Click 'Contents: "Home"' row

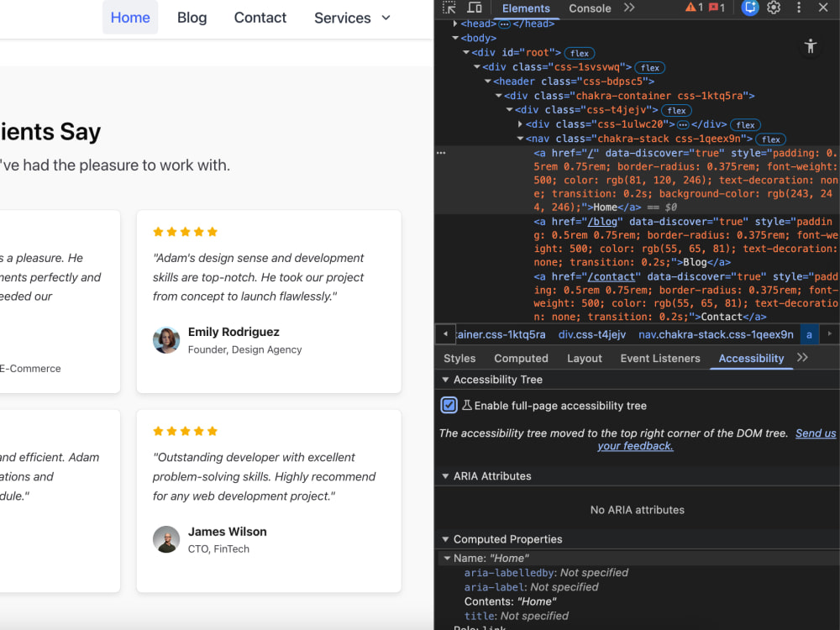(510, 601)
